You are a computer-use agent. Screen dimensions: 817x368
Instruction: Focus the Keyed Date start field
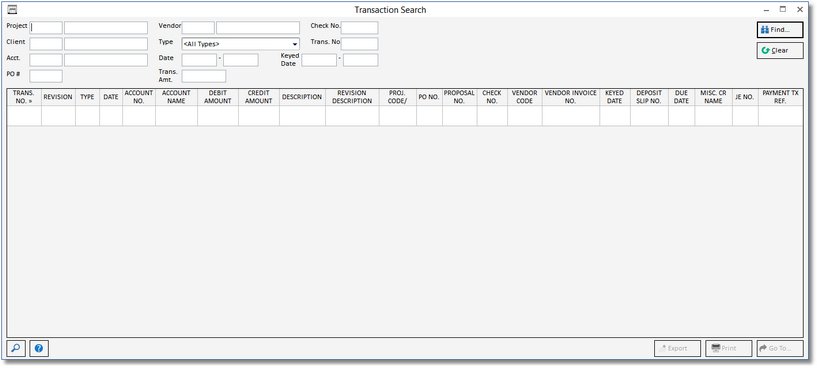(319, 60)
